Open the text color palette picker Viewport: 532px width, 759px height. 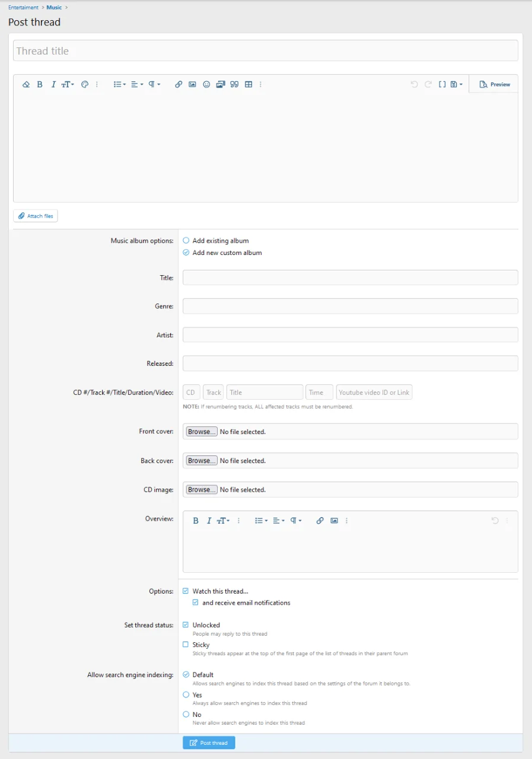[85, 85]
